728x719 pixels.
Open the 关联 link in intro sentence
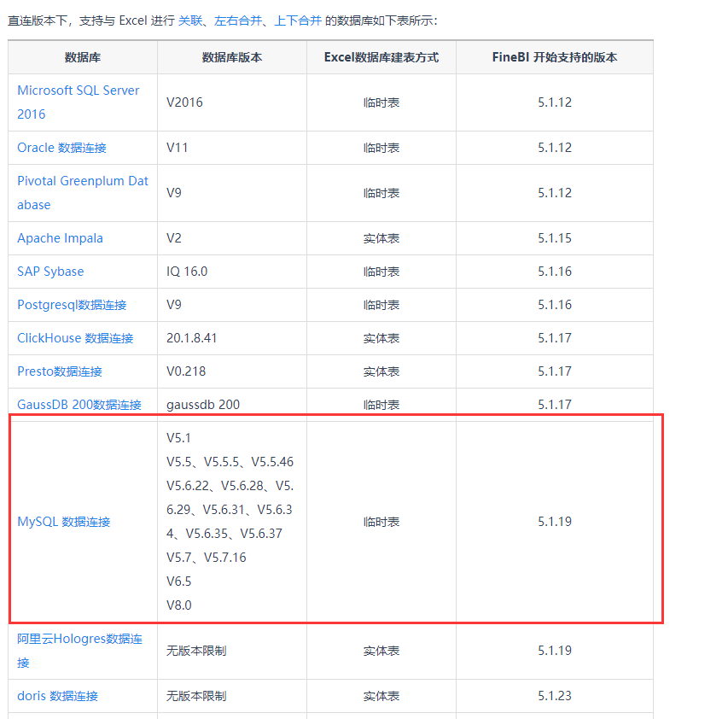click(190, 20)
